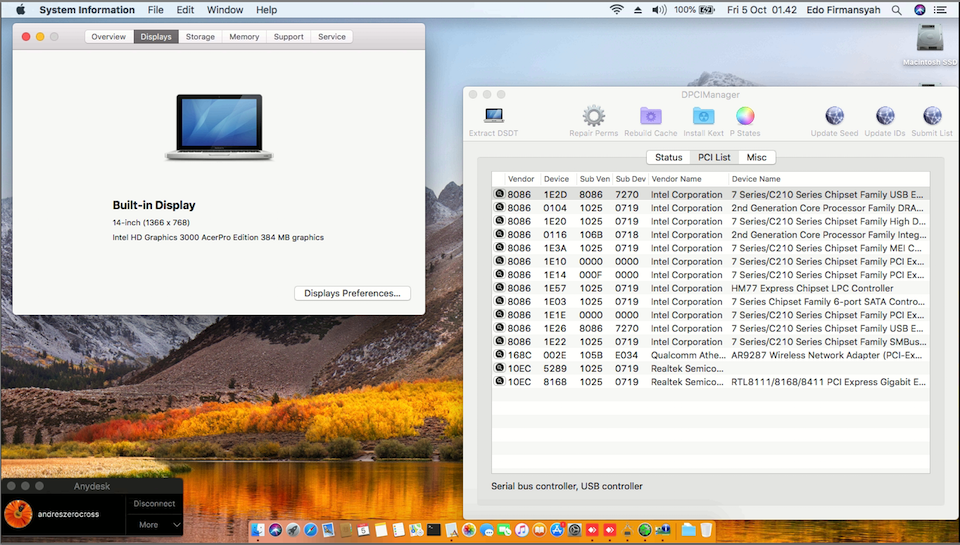Select Qualcomm Atheros AR9287 row
Screen dimensions: 960x545
(710, 355)
